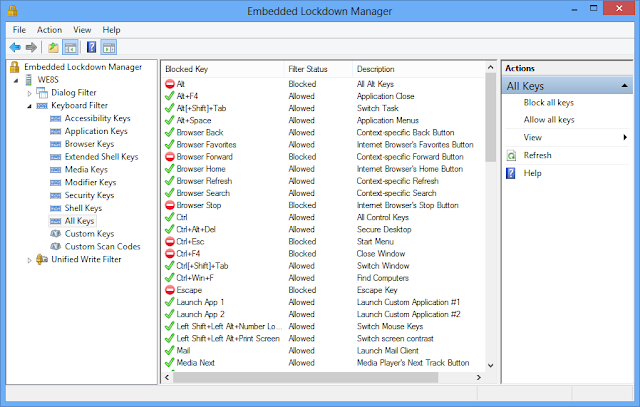
Task: Open the Action menu
Action: pos(49,30)
